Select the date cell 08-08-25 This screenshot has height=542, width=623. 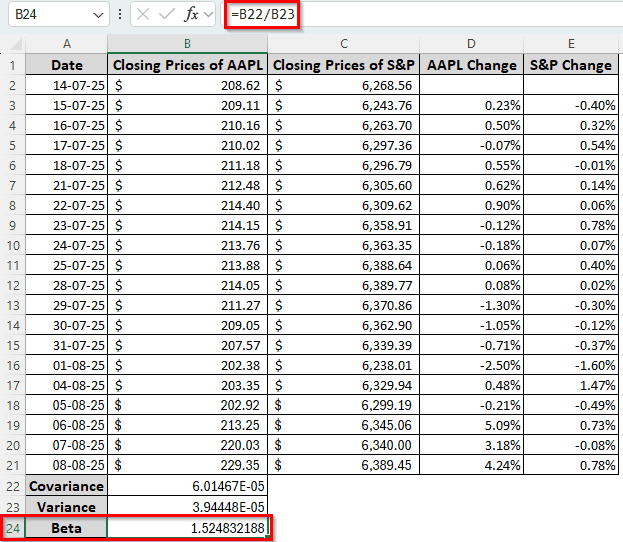pos(66,465)
